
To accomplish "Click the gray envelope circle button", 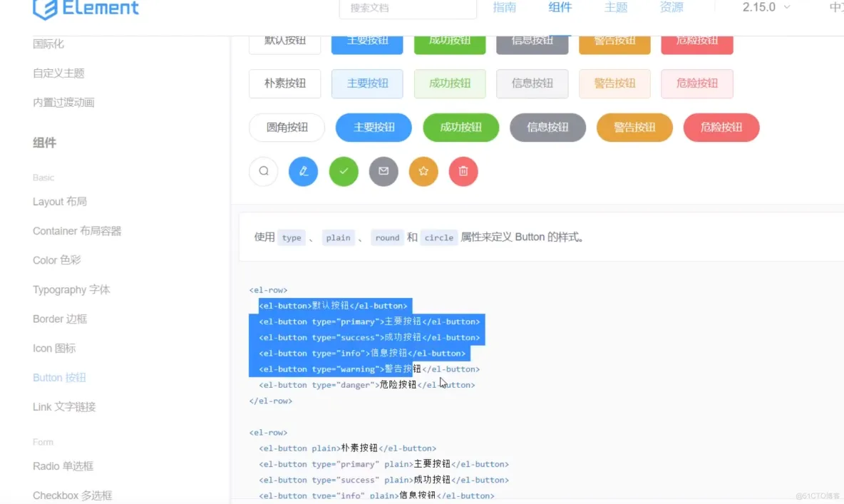I will pos(383,171).
